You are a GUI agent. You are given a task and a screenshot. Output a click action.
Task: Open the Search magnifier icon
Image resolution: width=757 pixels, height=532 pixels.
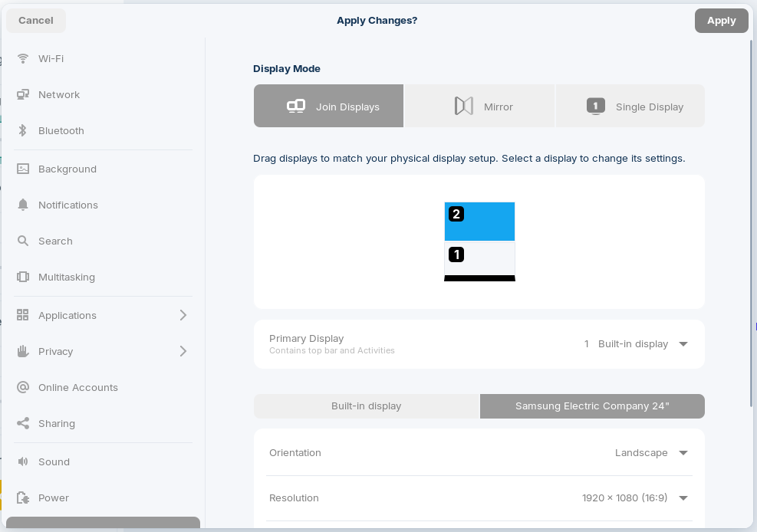point(23,241)
